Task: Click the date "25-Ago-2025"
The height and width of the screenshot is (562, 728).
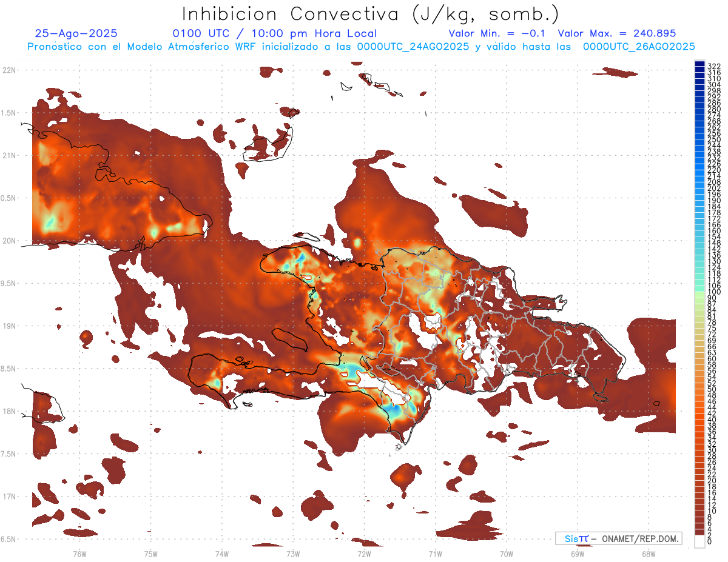Action: click(x=76, y=33)
